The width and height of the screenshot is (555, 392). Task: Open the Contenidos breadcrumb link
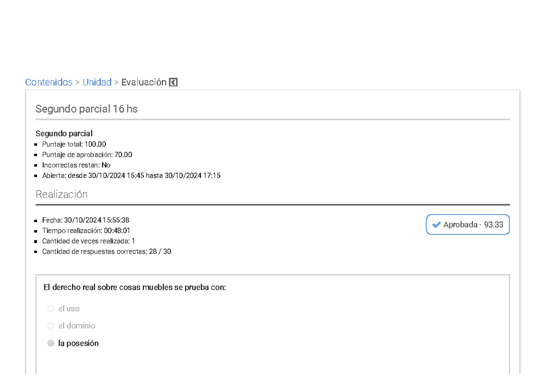tap(49, 82)
